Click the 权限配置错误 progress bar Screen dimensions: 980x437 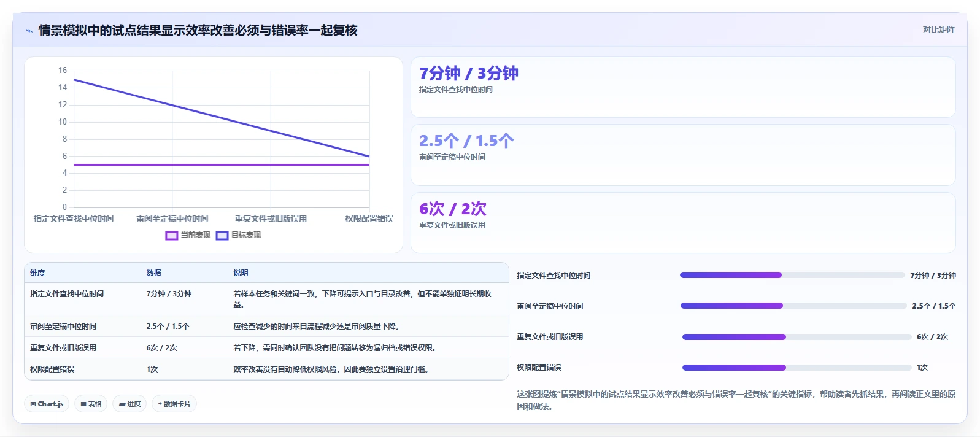(x=797, y=368)
